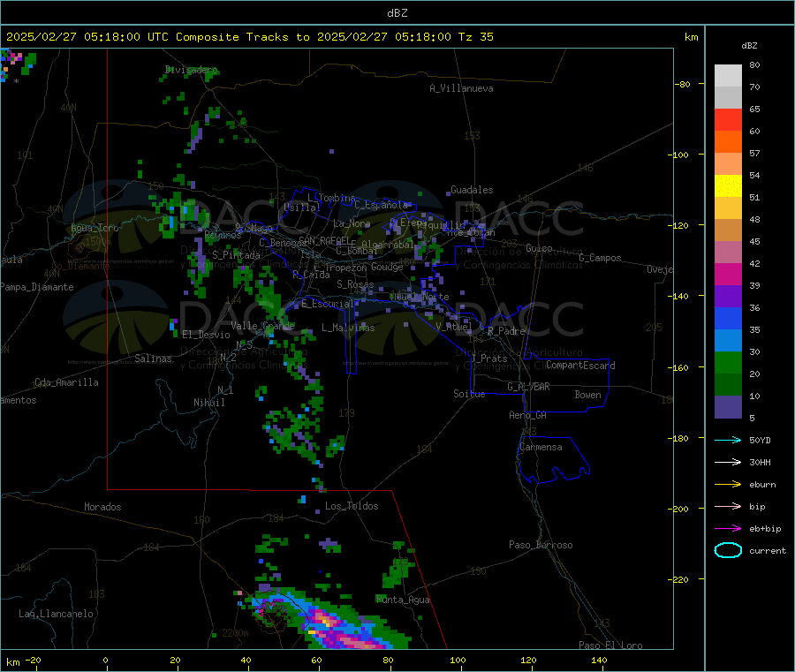Image resolution: width=795 pixels, height=672 pixels.
Task: Click the A_Villanueva map label
Action: click(x=461, y=88)
